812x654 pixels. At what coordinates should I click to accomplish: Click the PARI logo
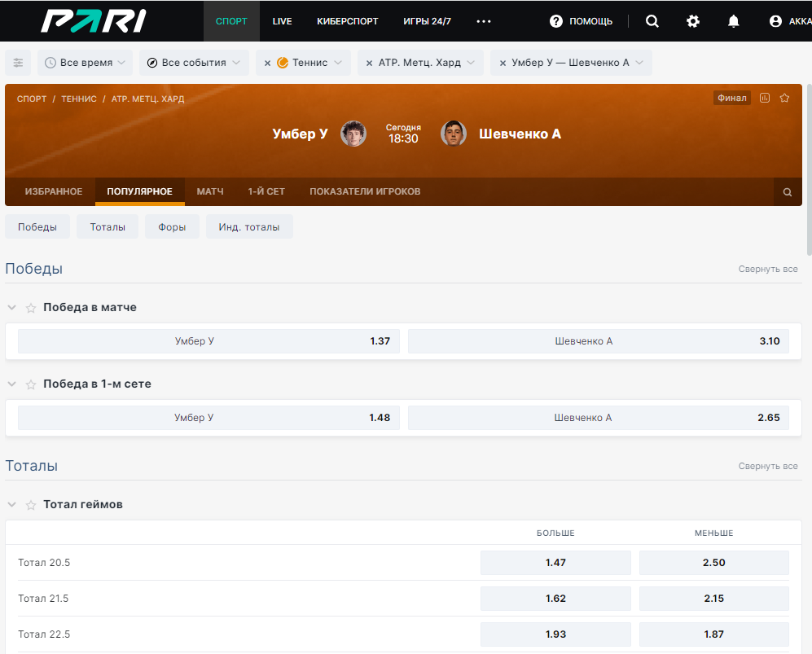94,21
